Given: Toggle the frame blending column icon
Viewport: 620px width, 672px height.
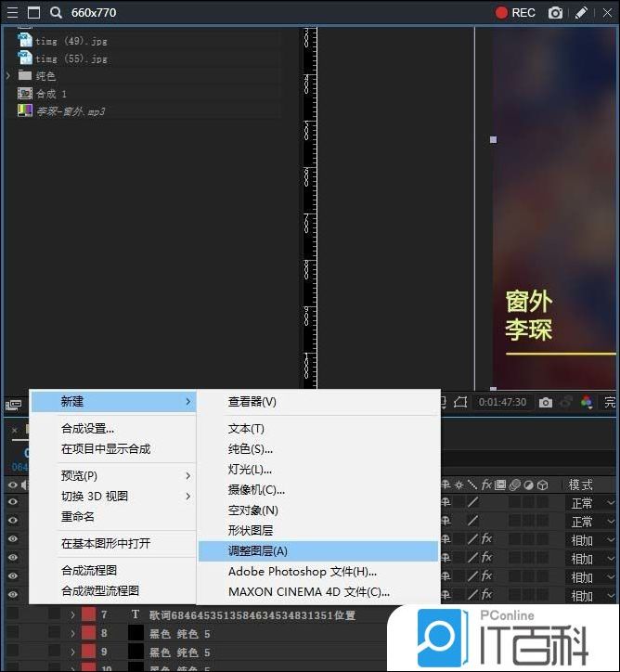Looking at the screenshot, I should (500, 485).
